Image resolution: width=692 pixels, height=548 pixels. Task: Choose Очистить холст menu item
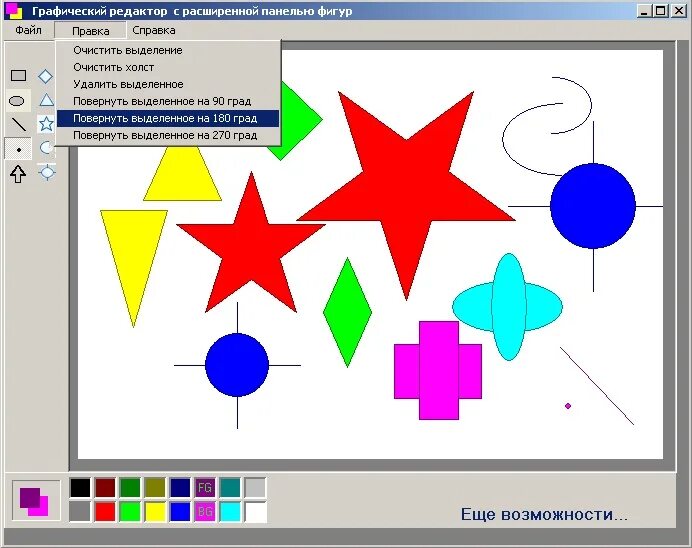(x=168, y=67)
